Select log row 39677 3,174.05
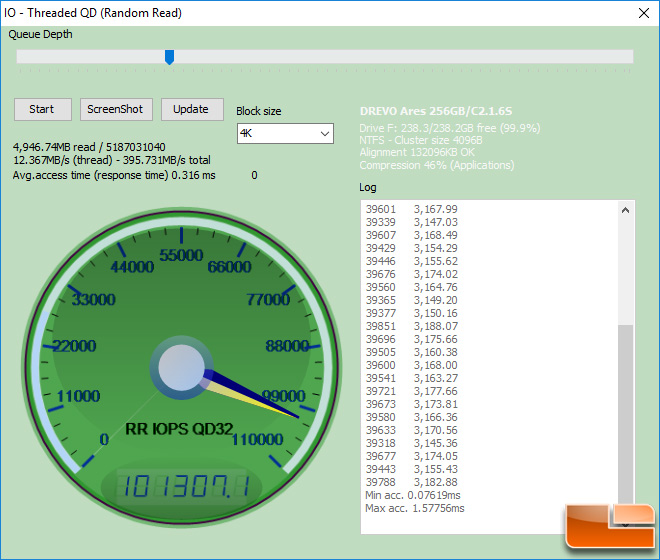This screenshot has width=660, height=560. pos(411,456)
